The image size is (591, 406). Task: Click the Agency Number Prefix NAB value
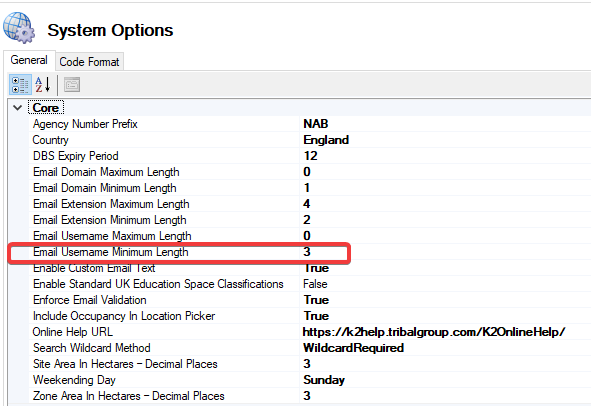pyautogui.click(x=316, y=124)
